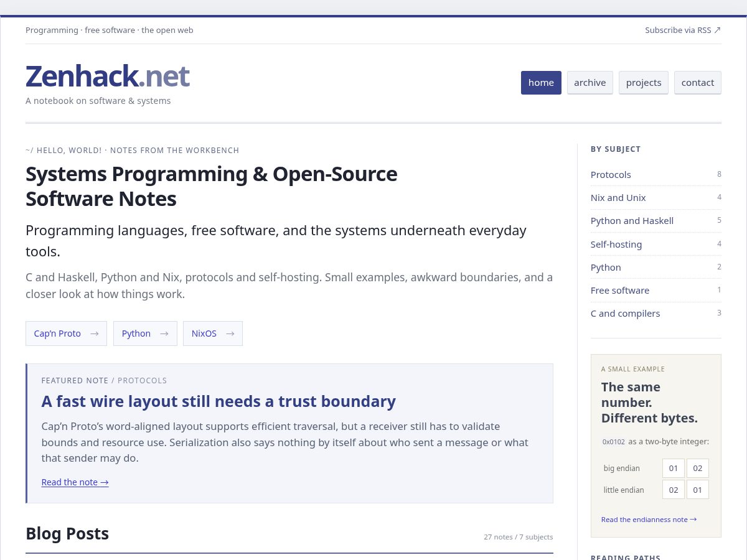This screenshot has width=747, height=560.
Task: Open the contact nav tab
Action: 698,83
